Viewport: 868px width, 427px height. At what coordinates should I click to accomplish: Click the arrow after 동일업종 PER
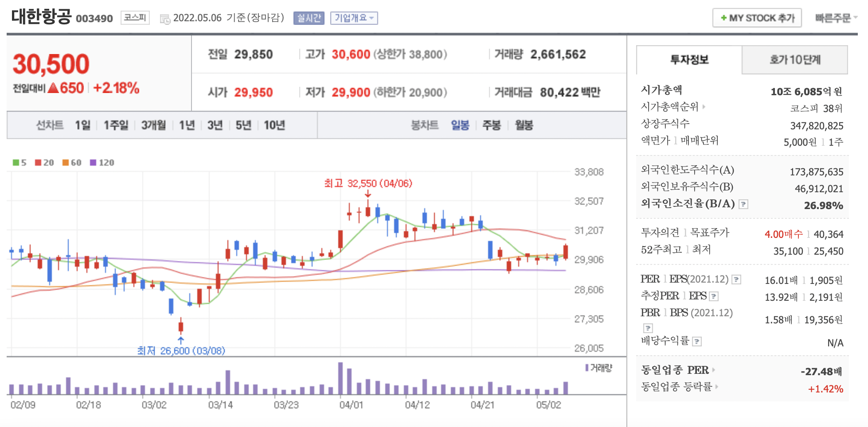(713, 370)
